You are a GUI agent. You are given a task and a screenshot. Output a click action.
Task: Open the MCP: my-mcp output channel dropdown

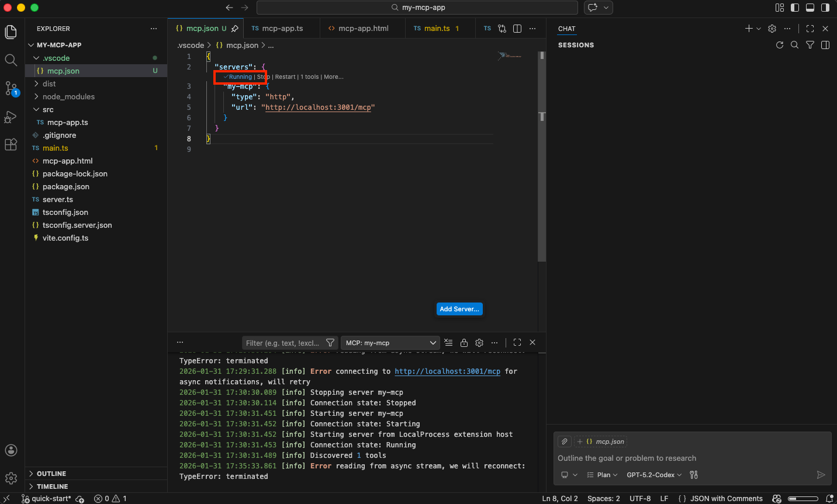pyautogui.click(x=390, y=343)
